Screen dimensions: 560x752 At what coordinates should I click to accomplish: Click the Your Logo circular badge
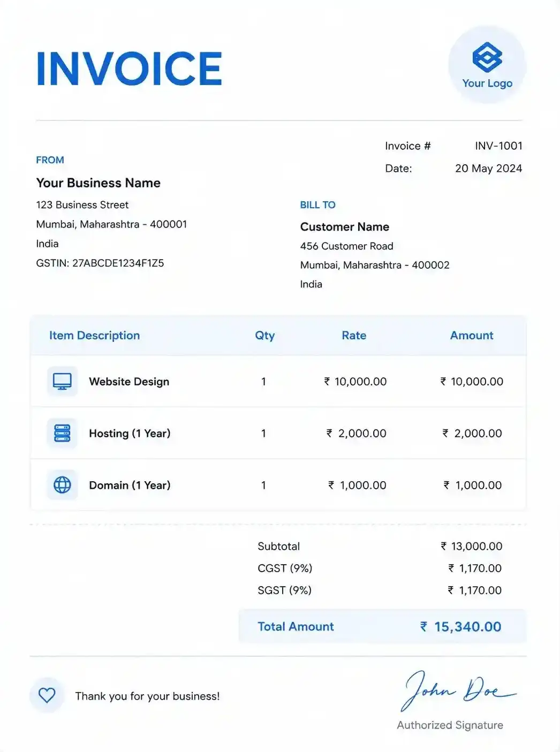pos(487,65)
